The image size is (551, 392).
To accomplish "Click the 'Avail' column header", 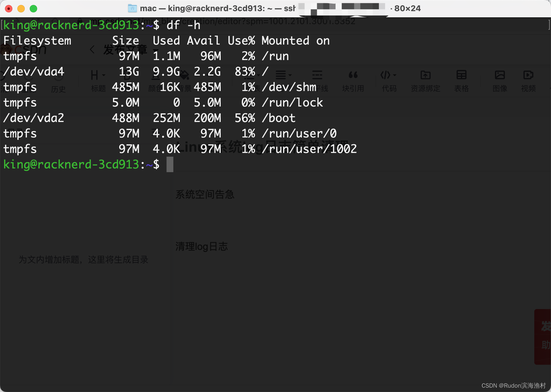I will 204,41.
